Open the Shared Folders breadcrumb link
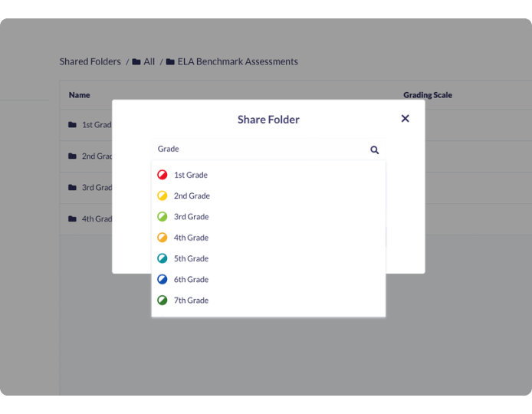 pos(90,61)
